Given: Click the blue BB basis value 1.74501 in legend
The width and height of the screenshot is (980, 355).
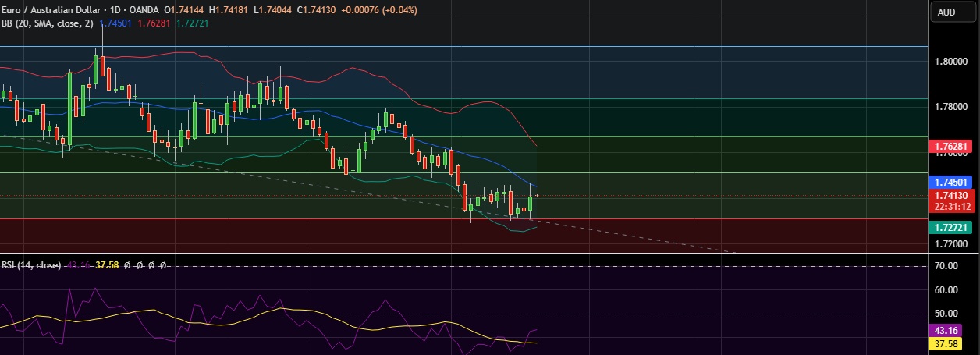Looking at the screenshot, I should click(x=115, y=23).
